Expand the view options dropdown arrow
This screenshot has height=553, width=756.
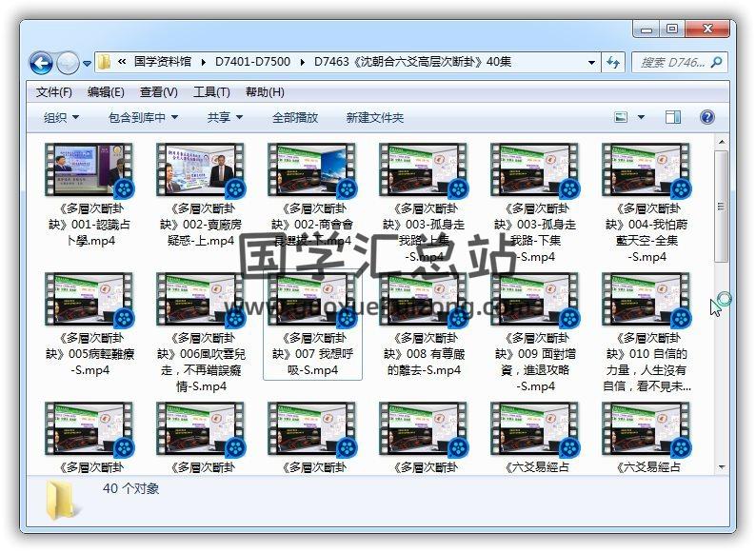point(641,117)
